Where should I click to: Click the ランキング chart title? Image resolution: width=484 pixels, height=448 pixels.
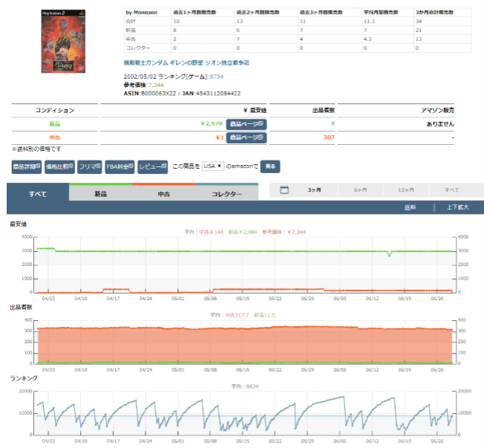coord(24,378)
